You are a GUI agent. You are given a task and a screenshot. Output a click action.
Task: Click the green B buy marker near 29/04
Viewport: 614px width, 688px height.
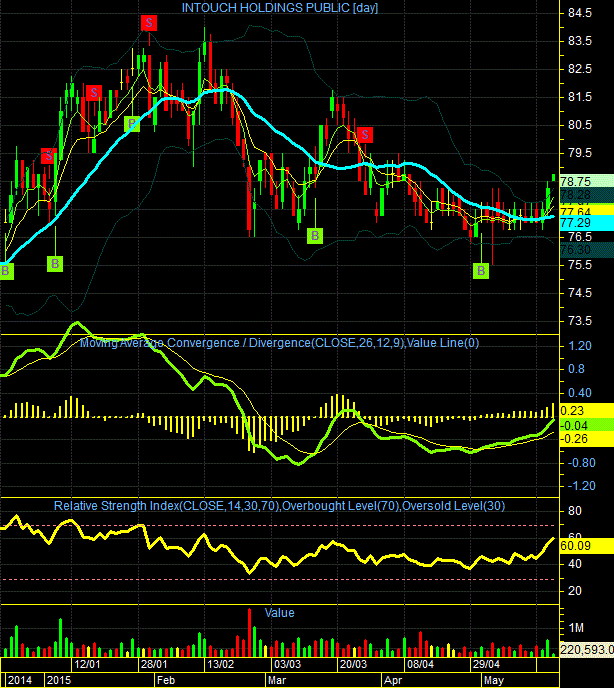tap(481, 270)
